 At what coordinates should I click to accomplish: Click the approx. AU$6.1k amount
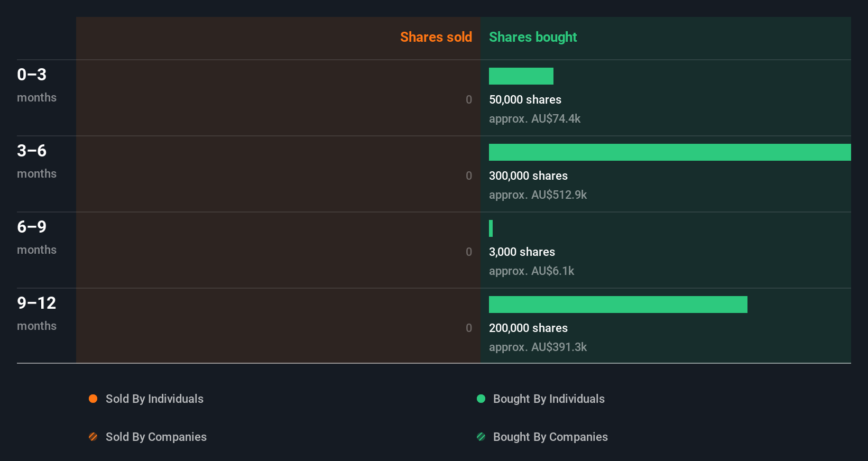[531, 271]
